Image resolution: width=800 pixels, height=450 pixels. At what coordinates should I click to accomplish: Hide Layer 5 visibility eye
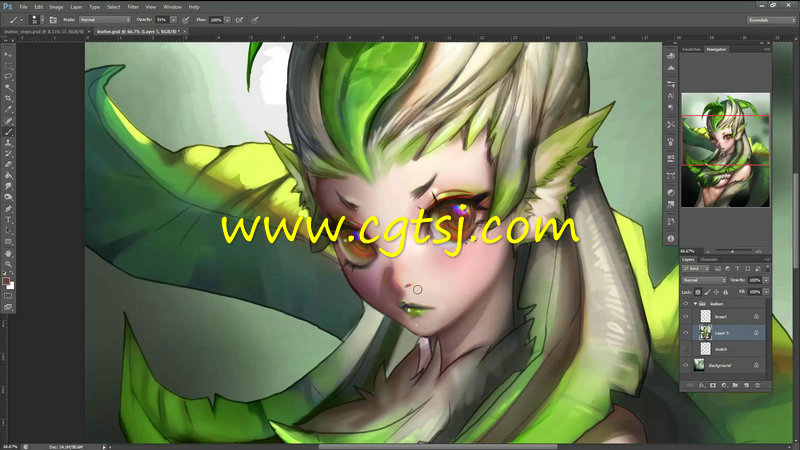686,333
